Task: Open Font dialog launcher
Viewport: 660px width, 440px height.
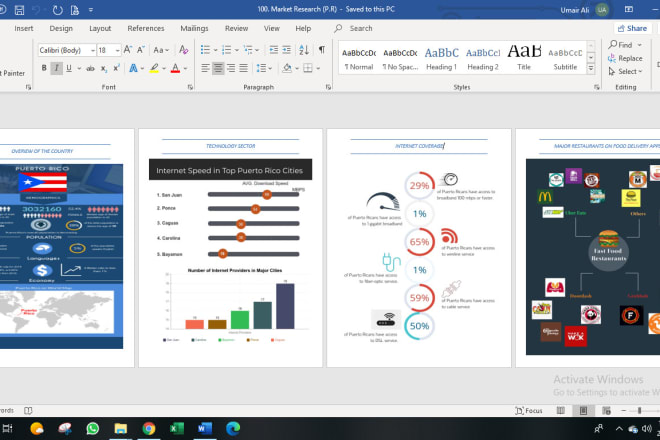Action: [x=190, y=87]
